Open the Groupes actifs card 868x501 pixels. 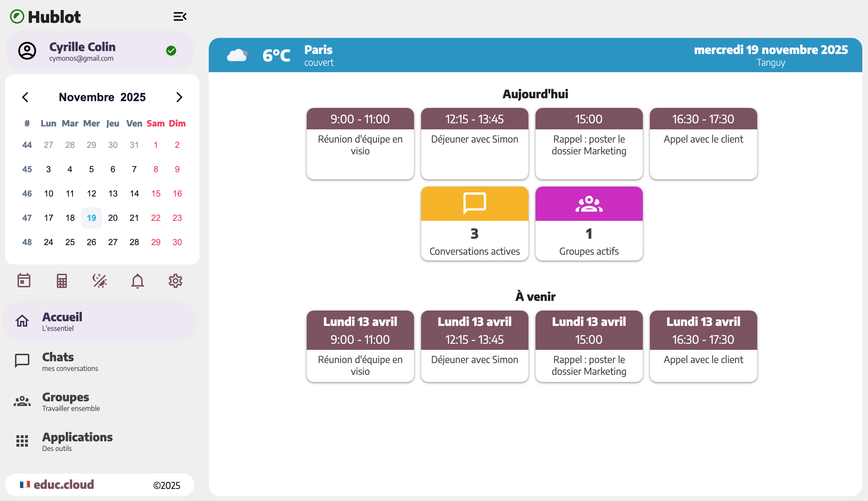pyautogui.click(x=589, y=223)
